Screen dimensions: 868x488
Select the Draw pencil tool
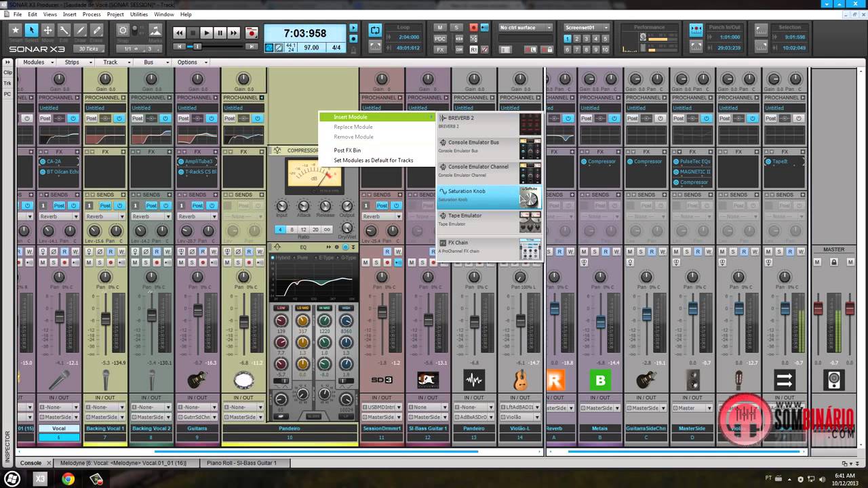tap(80, 30)
